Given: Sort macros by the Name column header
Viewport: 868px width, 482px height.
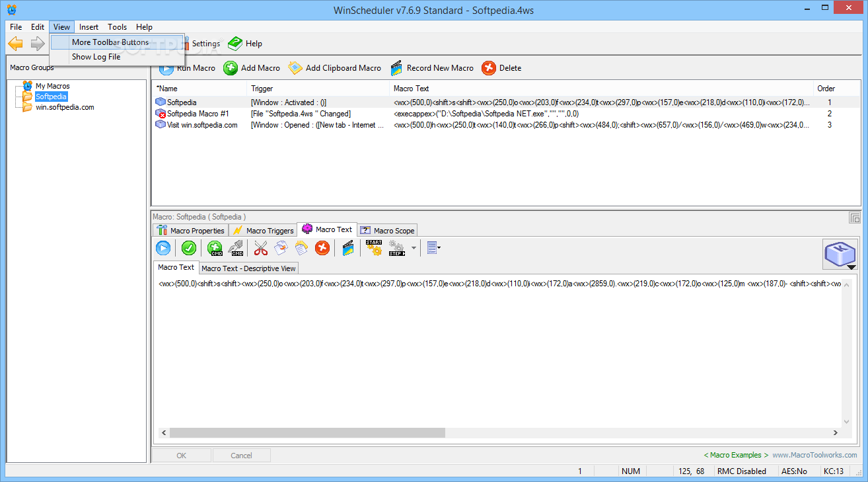Looking at the screenshot, I should tap(200, 89).
